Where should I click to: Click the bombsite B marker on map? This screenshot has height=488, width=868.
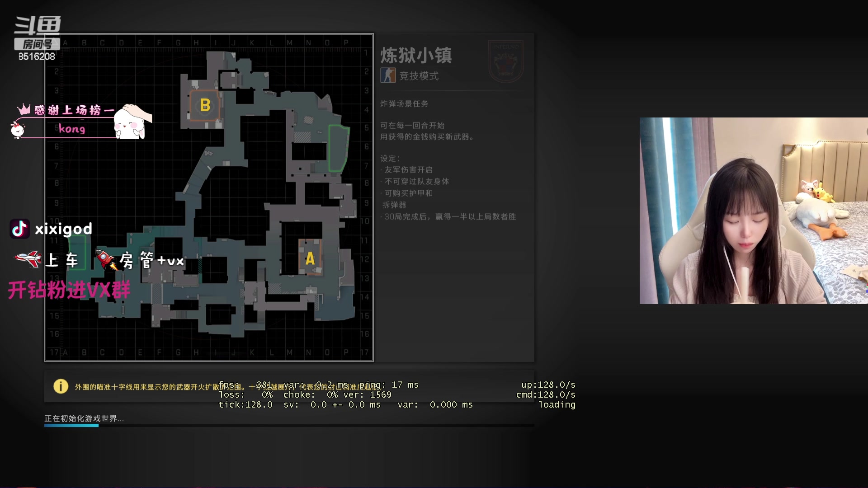point(205,105)
